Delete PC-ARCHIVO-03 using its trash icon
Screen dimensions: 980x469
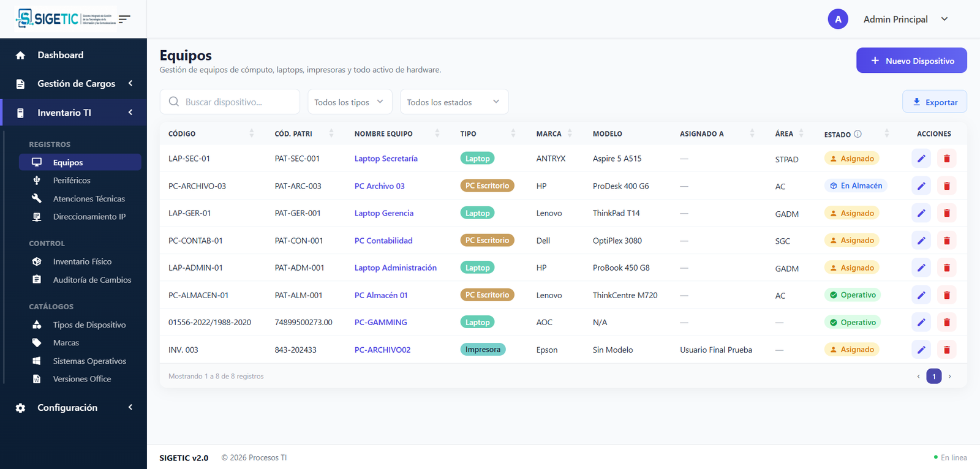point(946,186)
